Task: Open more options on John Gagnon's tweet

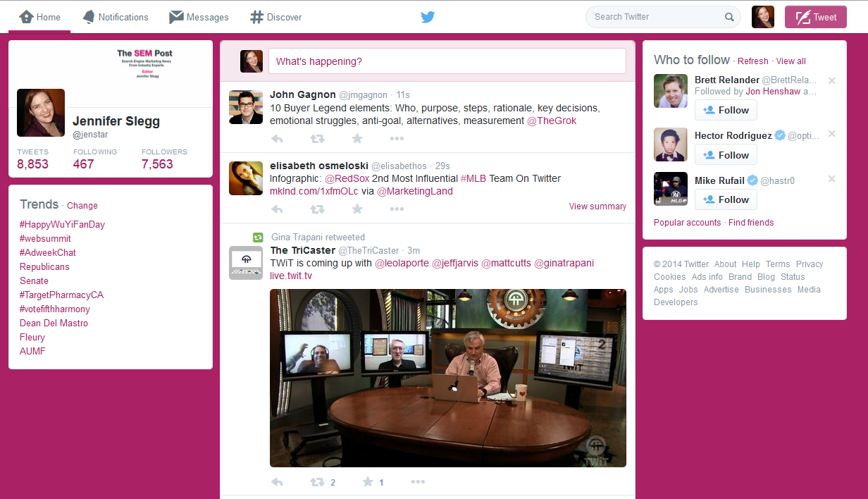Action: click(397, 139)
